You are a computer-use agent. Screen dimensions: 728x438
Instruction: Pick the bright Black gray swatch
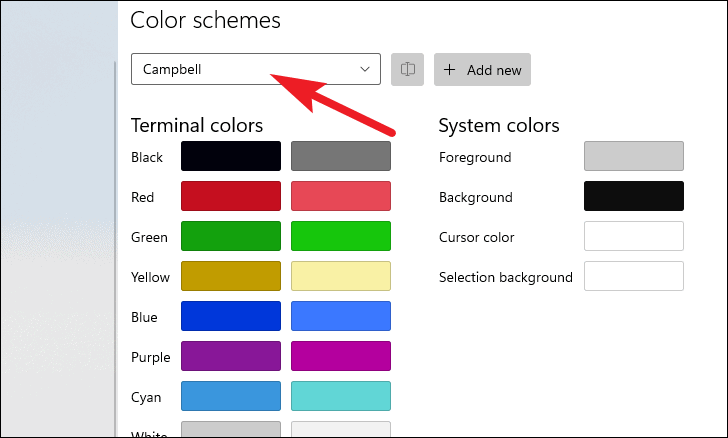(341, 156)
